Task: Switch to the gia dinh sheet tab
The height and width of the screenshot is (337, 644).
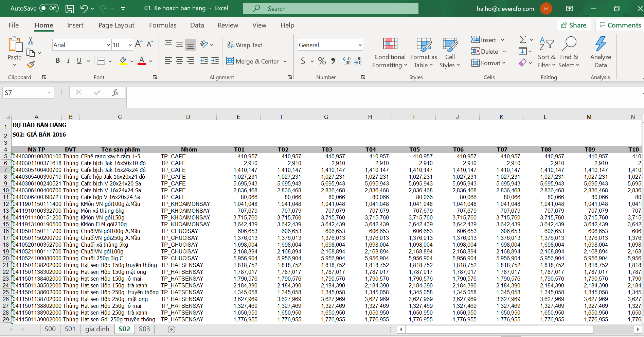Action: pyautogui.click(x=97, y=329)
